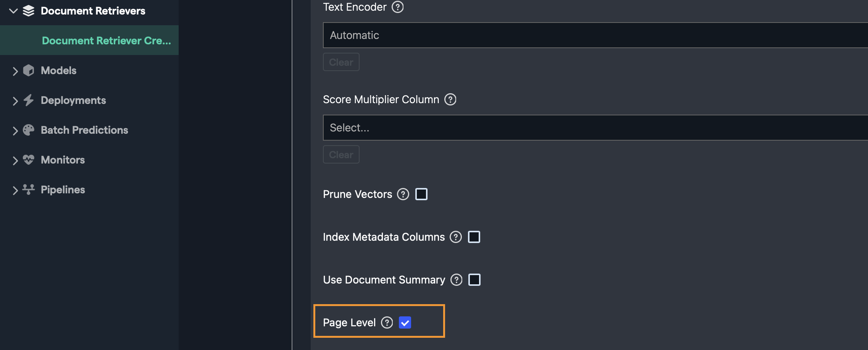
Task: Enable the Prune Vectors checkbox
Action: 421,194
